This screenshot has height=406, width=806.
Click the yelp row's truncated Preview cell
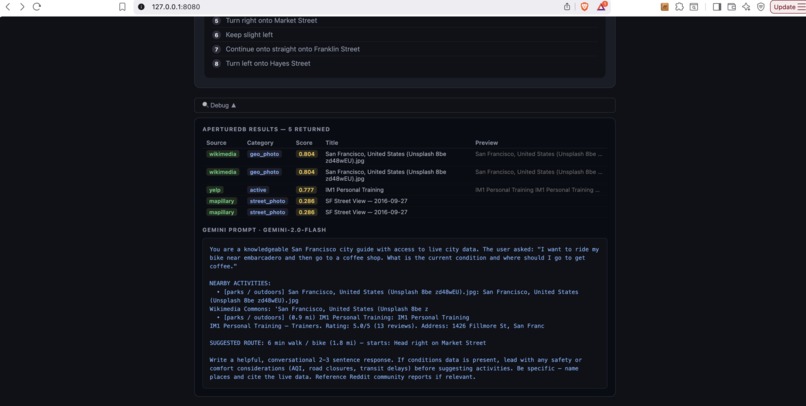[537, 190]
